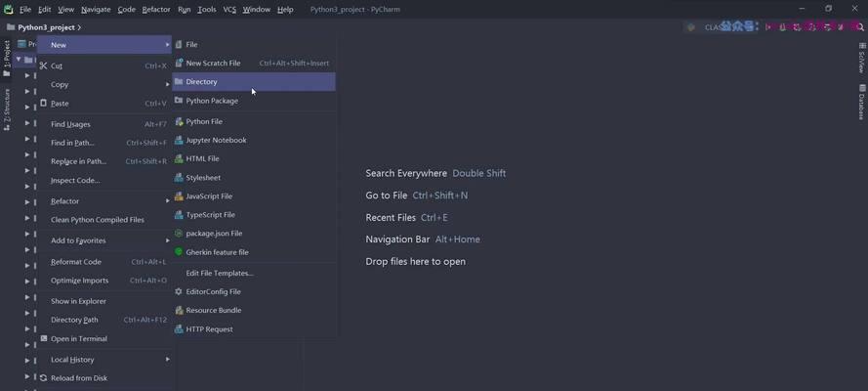This screenshot has width=868, height=391.
Task: Click the New Scratch File icon
Action: click(179, 63)
